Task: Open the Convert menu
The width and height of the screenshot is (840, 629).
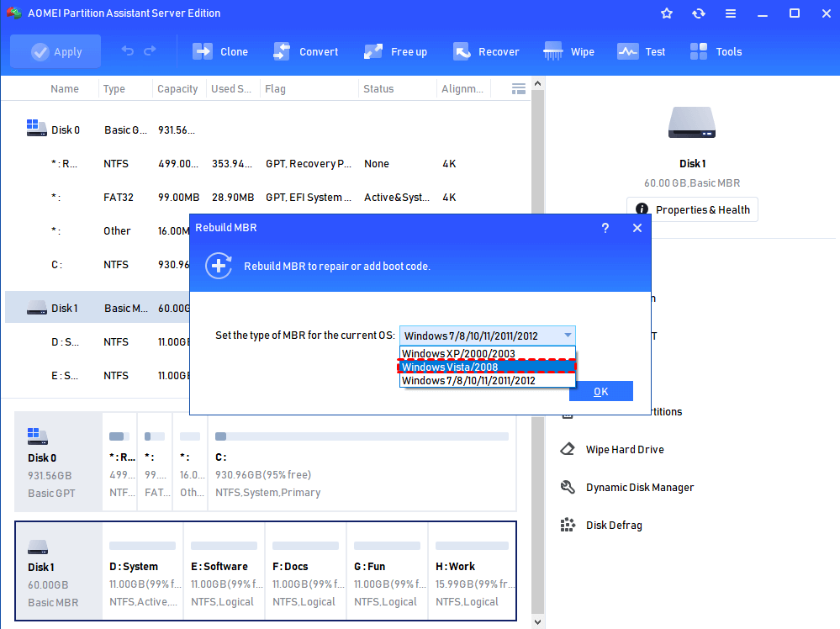Action: click(x=306, y=51)
